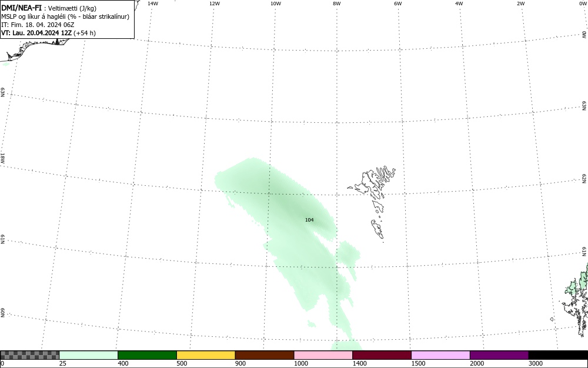Click the "104" CAPE value on the map
The height and width of the screenshot is (368, 588).
[309, 220]
